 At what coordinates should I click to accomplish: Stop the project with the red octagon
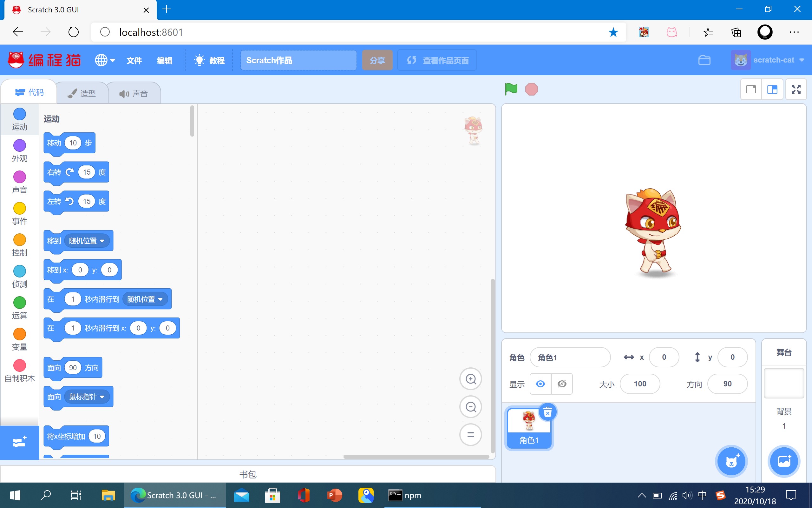(x=532, y=89)
